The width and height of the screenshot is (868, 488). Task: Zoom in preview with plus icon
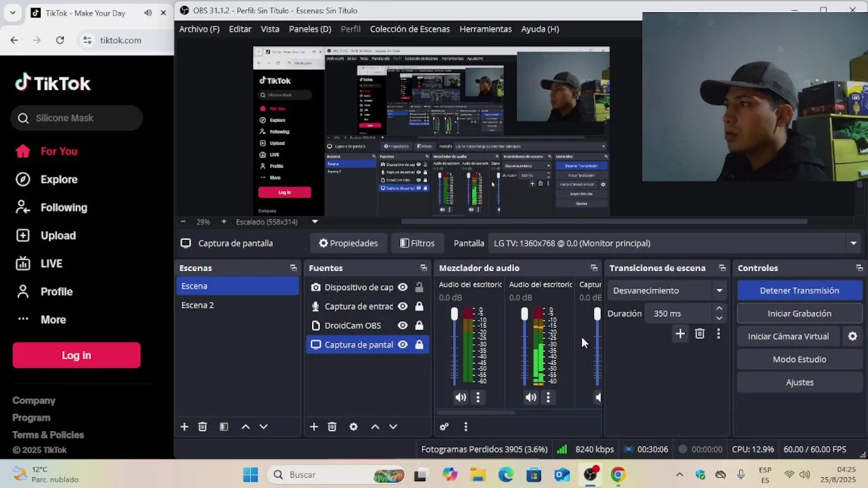click(x=224, y=222)
